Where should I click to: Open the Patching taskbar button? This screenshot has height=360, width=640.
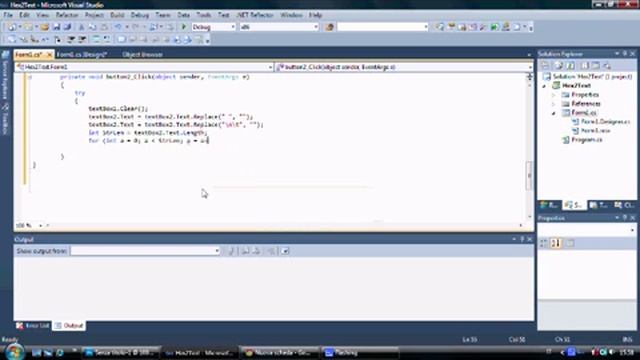359,353
